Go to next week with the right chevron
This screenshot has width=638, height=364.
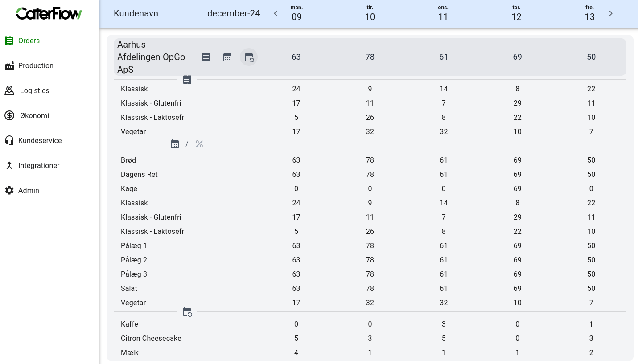coord(611,13)
